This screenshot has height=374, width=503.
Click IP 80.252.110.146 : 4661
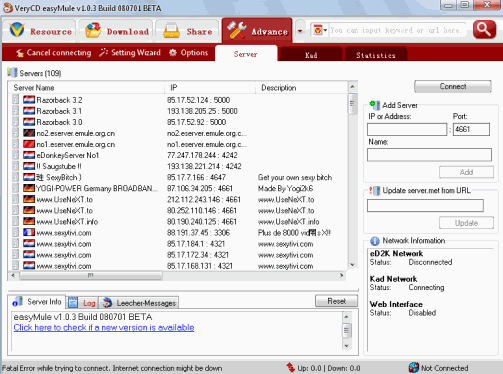pyautogui.click(x=202, y=211)
